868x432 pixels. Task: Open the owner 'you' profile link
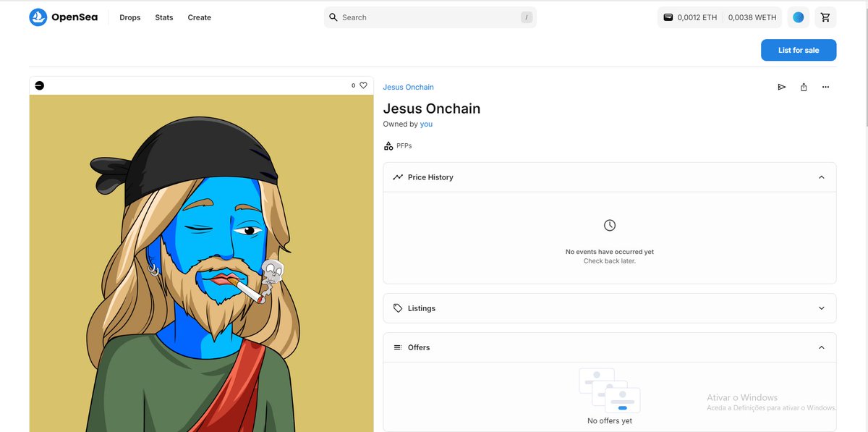(426, 124)
